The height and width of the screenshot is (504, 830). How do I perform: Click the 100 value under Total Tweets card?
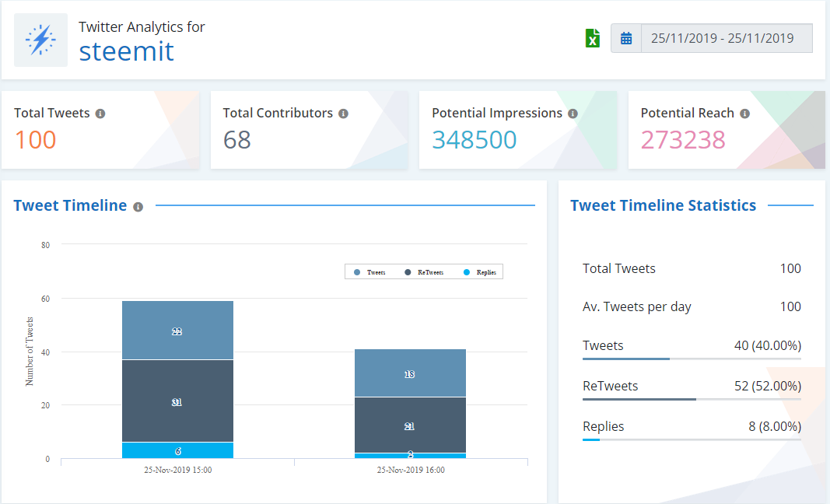tap(36, 140)
